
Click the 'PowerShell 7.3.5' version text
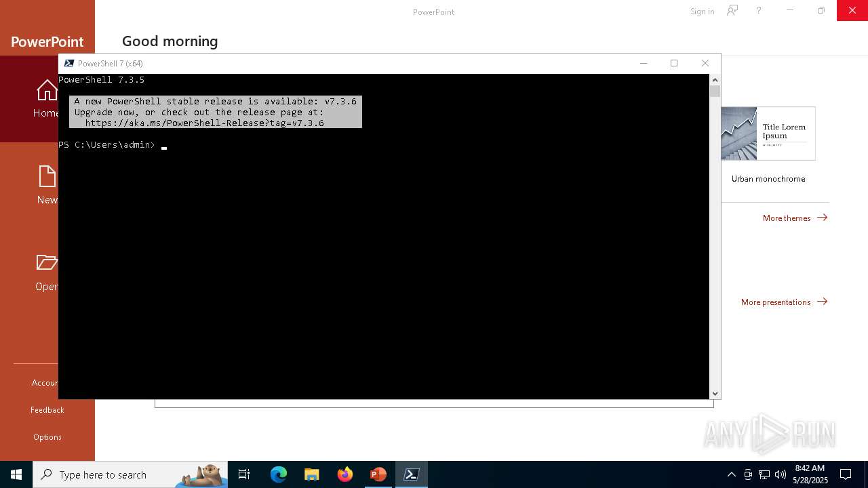click(x=102, y=80)
